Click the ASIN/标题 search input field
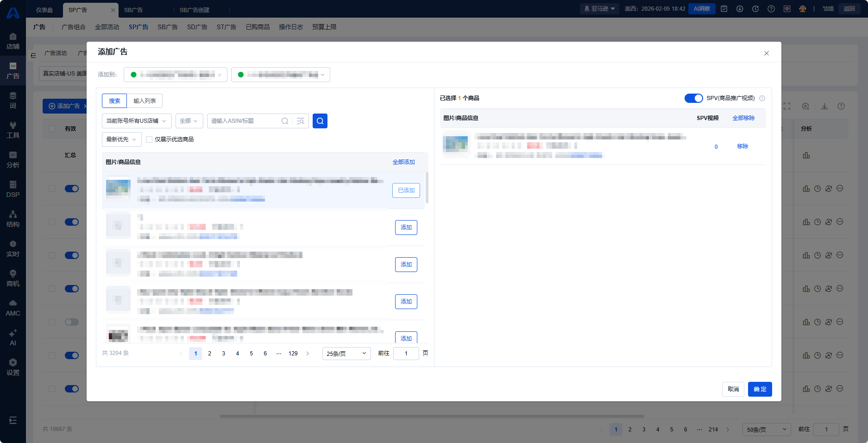 click(243, 121)
